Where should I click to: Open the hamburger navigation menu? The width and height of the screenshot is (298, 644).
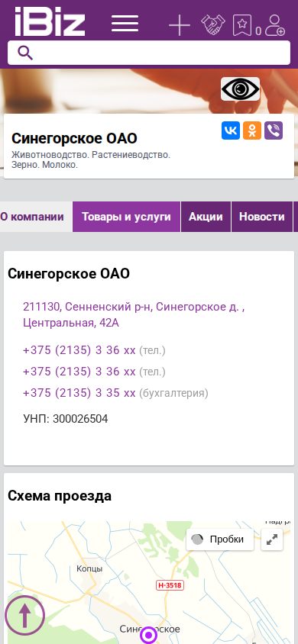coord(125,24)
